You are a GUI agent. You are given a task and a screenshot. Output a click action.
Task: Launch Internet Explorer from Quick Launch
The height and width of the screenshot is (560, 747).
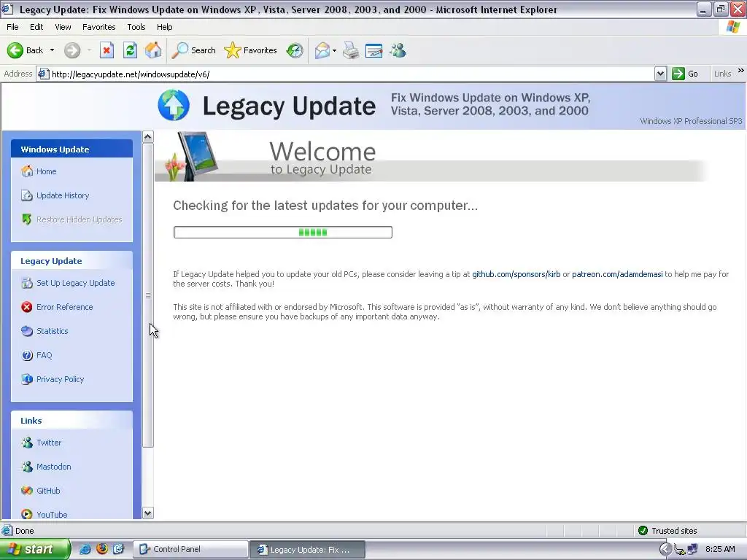(85, 549)
